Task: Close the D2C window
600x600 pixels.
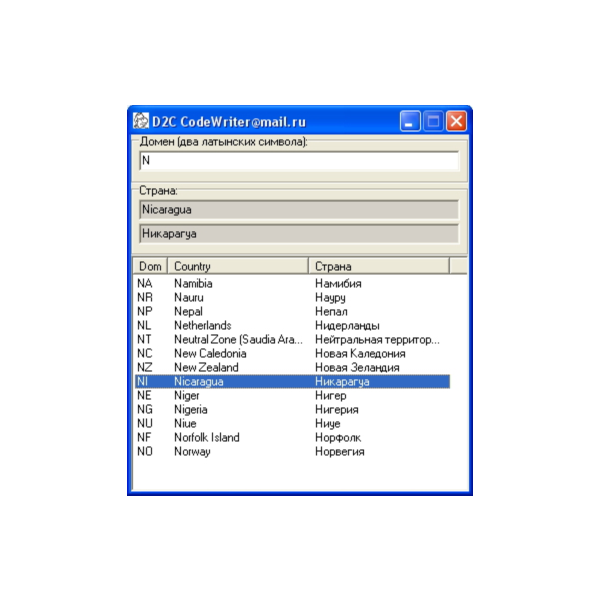Action: point(456,121)
